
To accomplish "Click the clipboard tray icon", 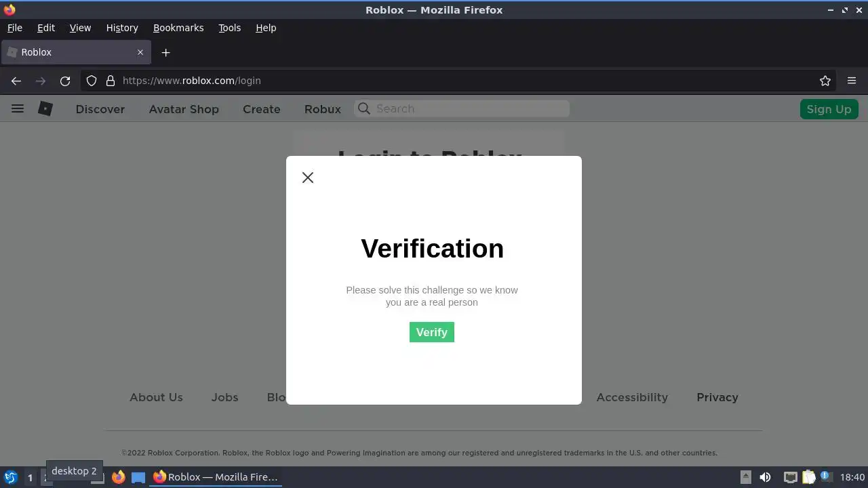I will pos(808,477).
